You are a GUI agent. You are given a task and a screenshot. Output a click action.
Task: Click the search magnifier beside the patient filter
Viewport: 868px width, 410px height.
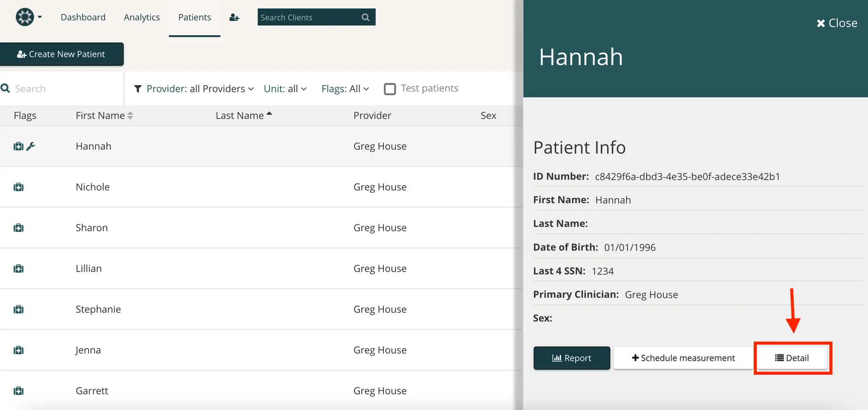[5, 88]
